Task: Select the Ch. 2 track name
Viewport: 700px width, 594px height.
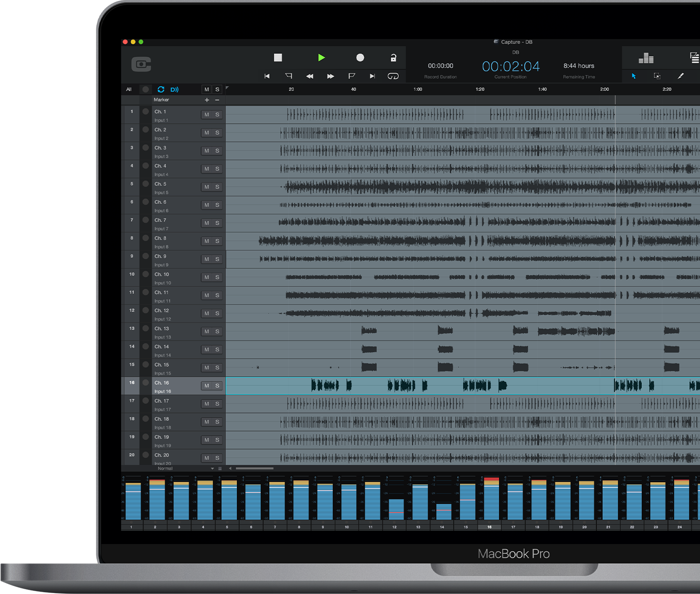Action: point(160,130)
